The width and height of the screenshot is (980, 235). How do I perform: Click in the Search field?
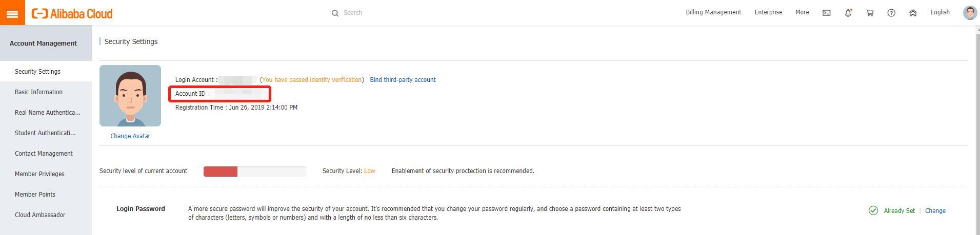(x=369, y=13)
